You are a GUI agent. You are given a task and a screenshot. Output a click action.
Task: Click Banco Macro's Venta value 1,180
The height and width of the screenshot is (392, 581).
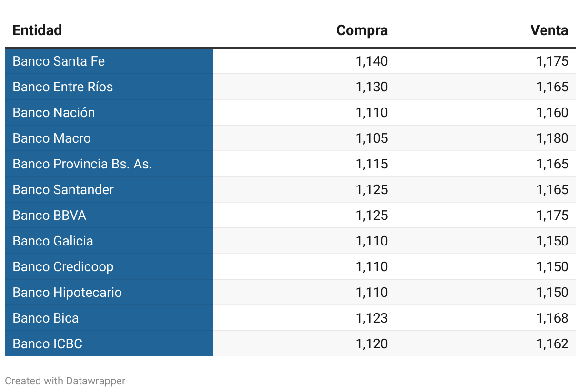click(x=552, y=138)
